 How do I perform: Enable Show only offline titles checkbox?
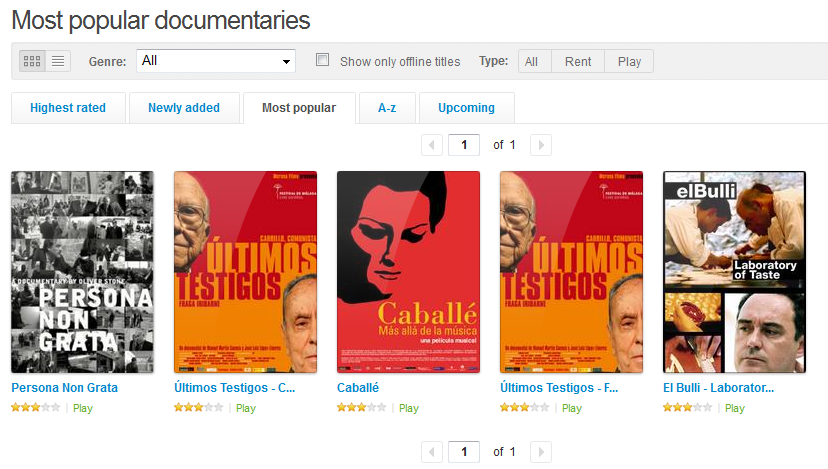coord(322,60)
